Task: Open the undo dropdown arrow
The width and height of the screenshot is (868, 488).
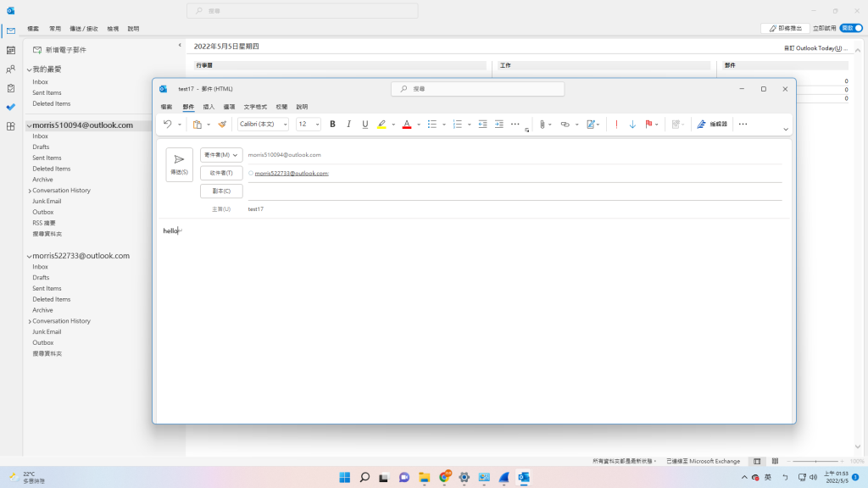Action: (180, 125)
